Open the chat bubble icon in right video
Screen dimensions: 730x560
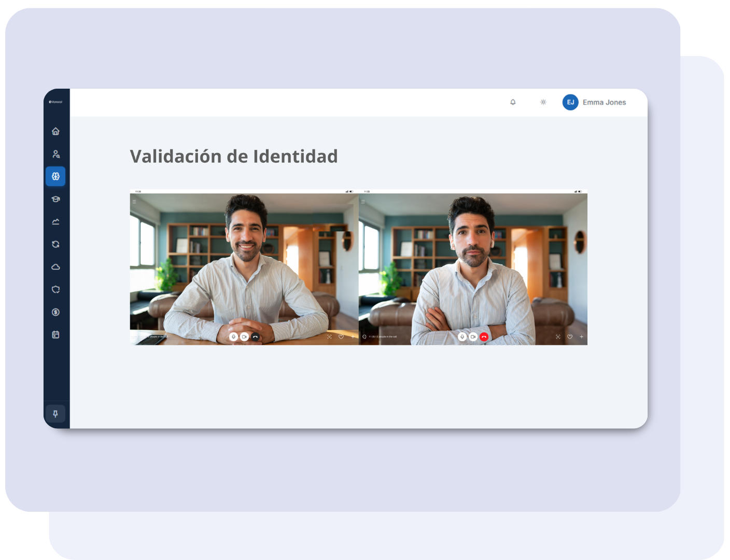pyautogui.click(x=364, y=337)
